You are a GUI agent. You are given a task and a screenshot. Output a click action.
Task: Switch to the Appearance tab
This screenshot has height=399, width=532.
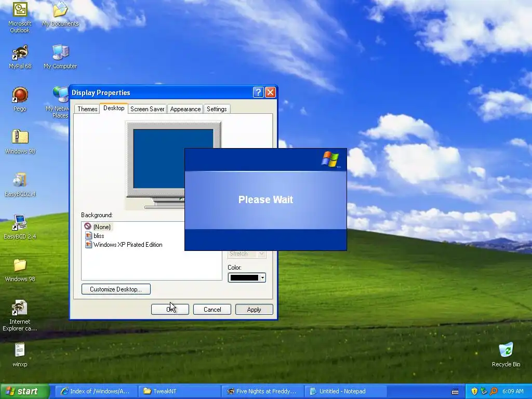[x=185, y=109]
